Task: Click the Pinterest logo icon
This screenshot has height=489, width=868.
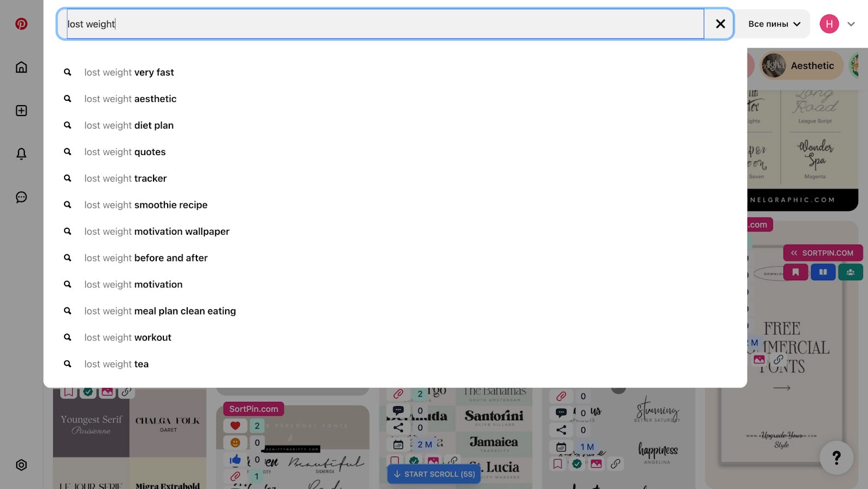Action: pyautogui.click(x=21, y=24)
